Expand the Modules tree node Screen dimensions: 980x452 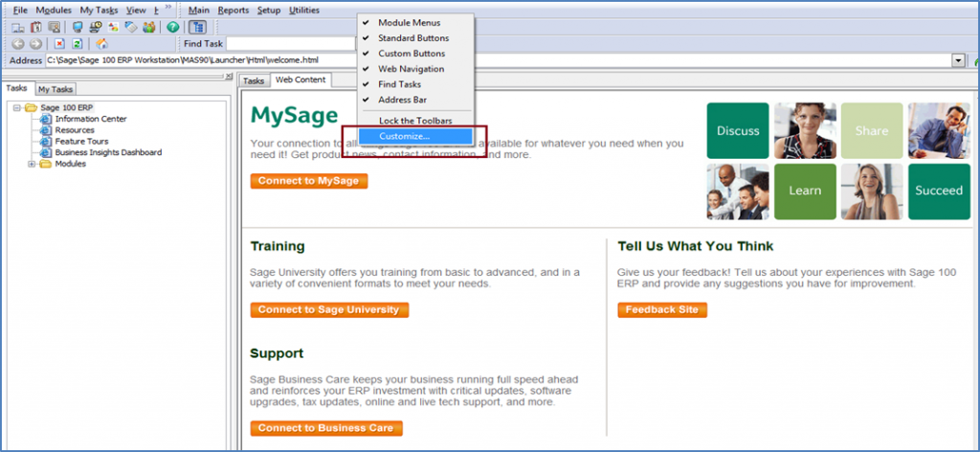point(32,164)
